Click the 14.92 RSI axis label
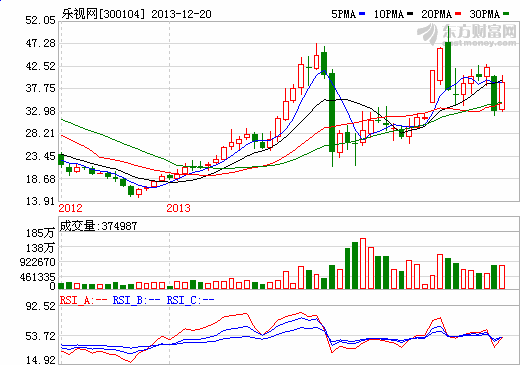Screen dimensions: 520x365 click(x=41, y=360)
